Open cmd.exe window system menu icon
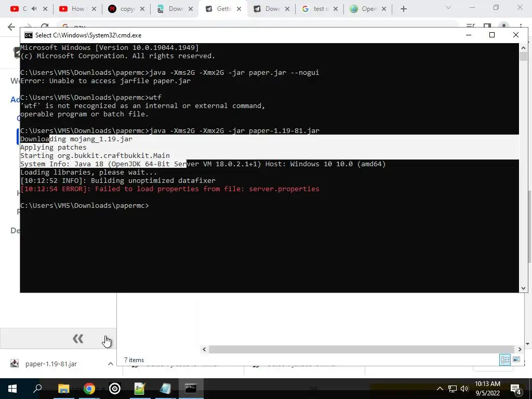 tap(29, 35)
